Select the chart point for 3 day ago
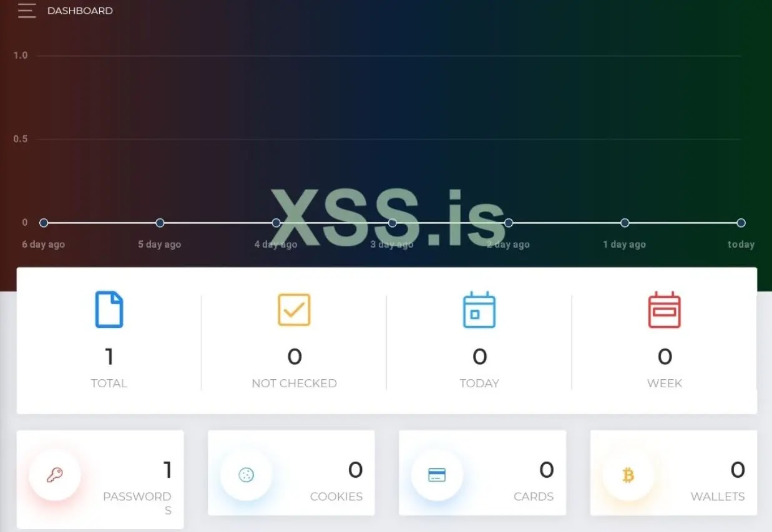The width and height of the screenshot is (772, 532). pos(392,223)
